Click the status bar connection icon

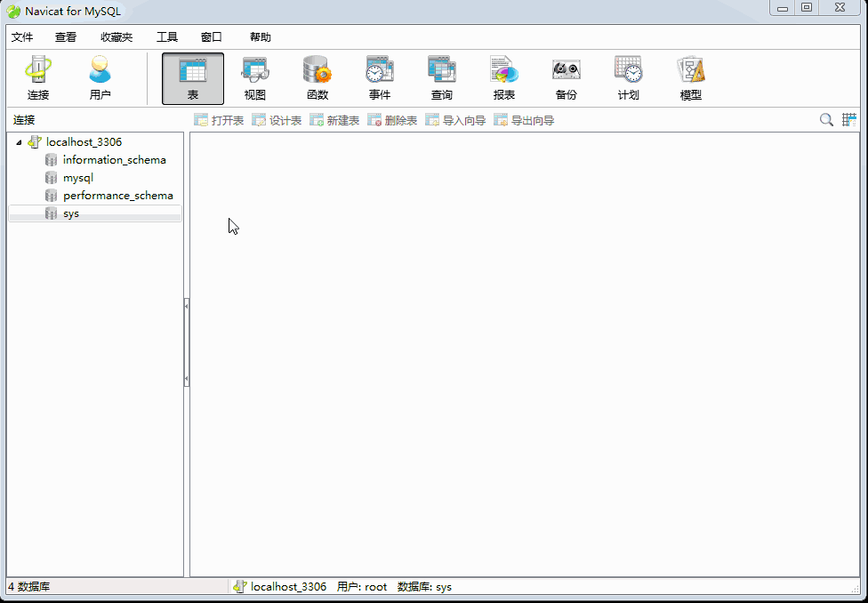tap(240, 586)
